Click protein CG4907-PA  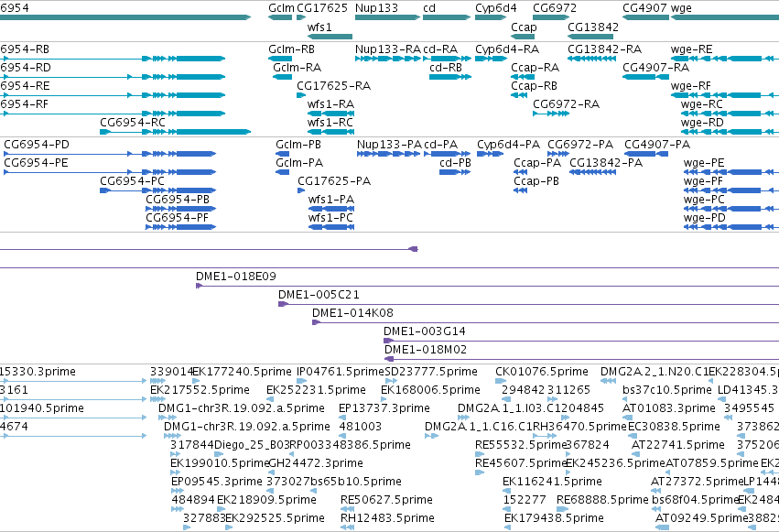coord(657,145)
